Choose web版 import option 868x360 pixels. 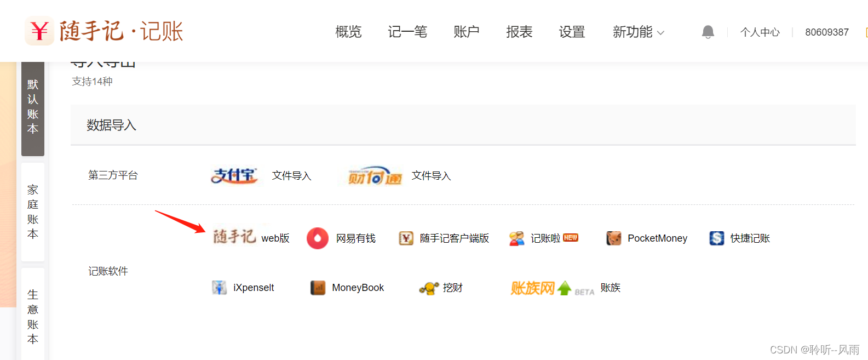click(275, 238)
